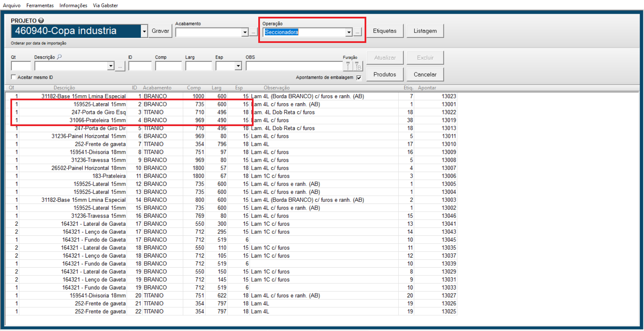Click Apontar value 13046
This screenshot has width=644, height=331.
click(x=448, y=216)
